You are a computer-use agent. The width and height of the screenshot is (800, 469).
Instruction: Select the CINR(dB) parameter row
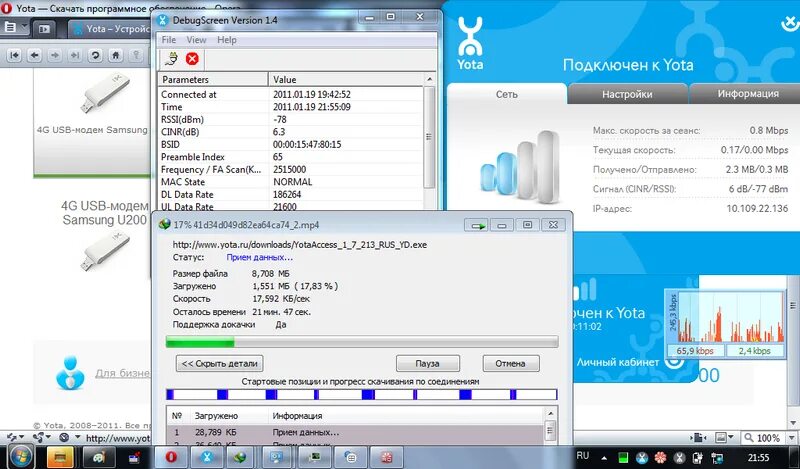pyautogui.click(x=291, y=132)
